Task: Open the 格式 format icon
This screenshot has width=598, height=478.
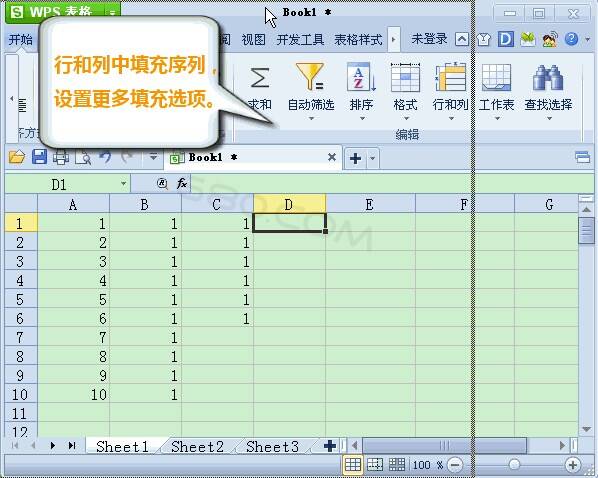Action: tap(405, 77)
